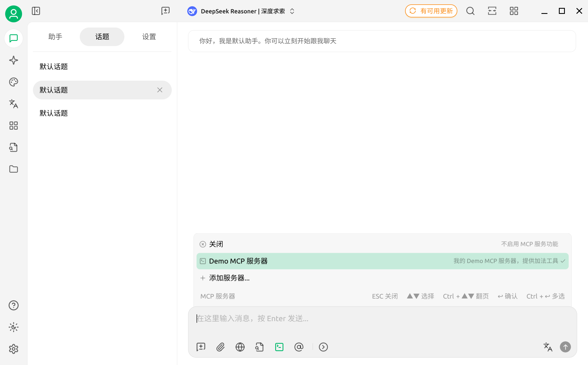Send message with arrow button
Screen dimensions: 588x365
click(x=565, y=347)
